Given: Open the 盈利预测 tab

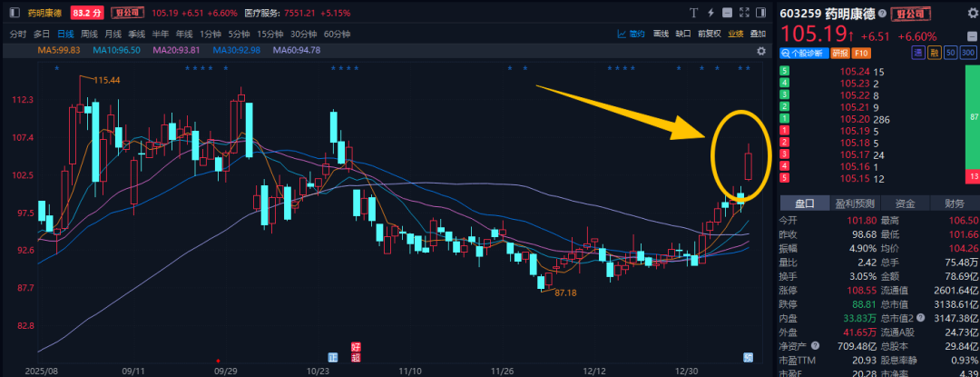Looking at the screenshot, I should tap(855, 203).
